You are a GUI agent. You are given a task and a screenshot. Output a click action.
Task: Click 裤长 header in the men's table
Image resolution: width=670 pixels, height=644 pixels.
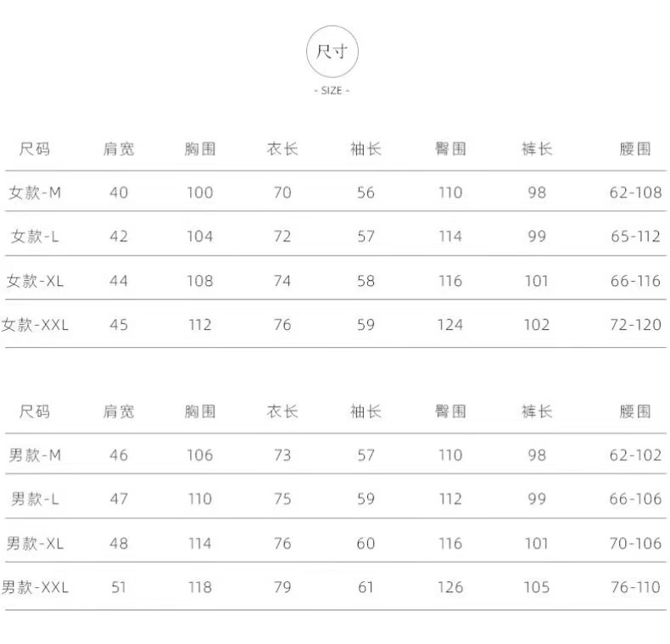537,412
